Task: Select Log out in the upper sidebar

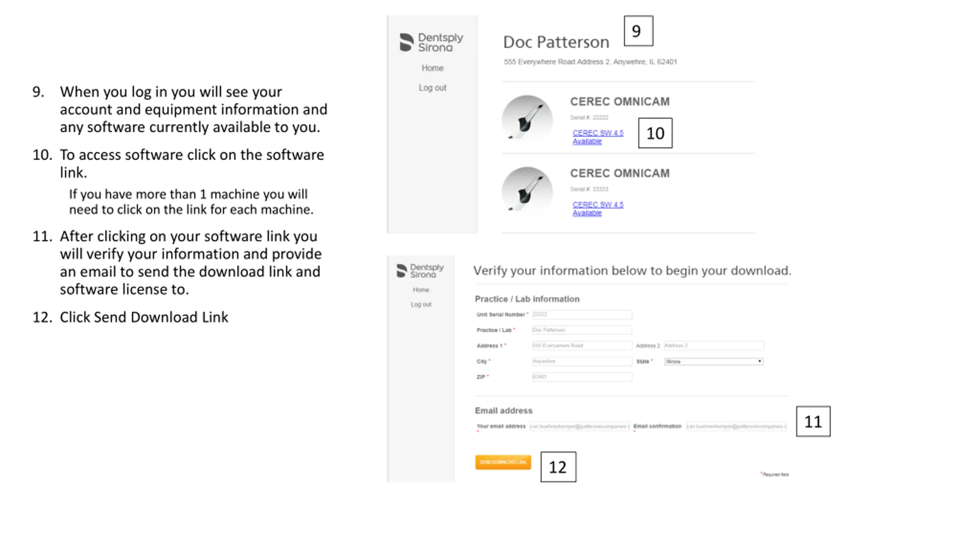Action: [x=432, y=88]
